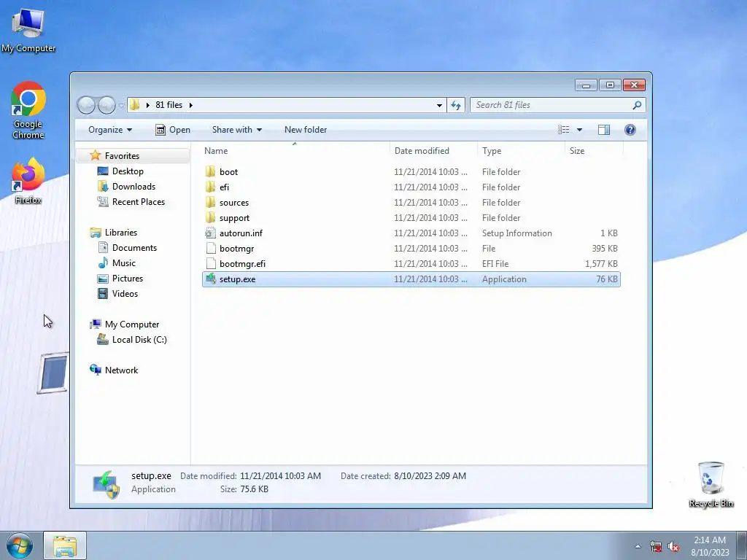The image size is (747, 560).
Task: Open the Help question mark icon
Action: pyautogui.click(x=630, y=130)
